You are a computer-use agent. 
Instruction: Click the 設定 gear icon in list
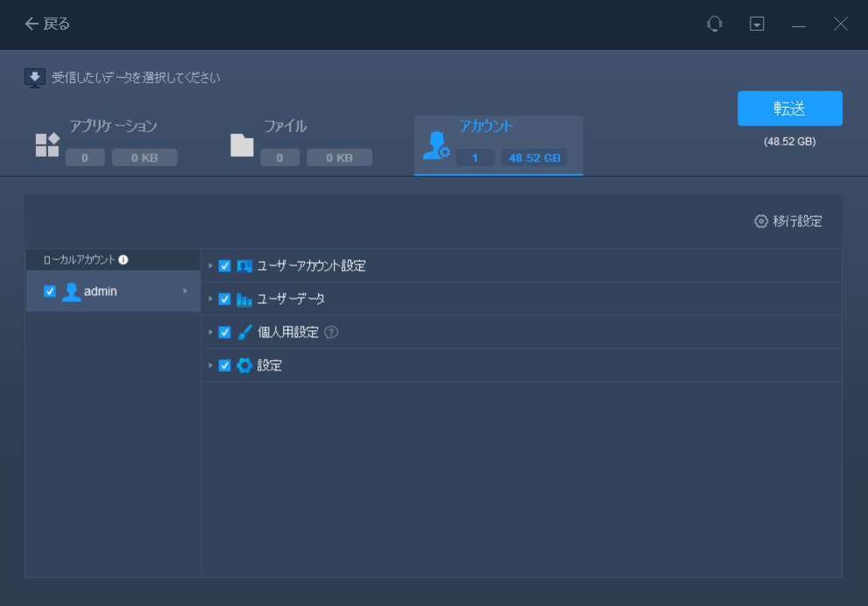[244, 366]
